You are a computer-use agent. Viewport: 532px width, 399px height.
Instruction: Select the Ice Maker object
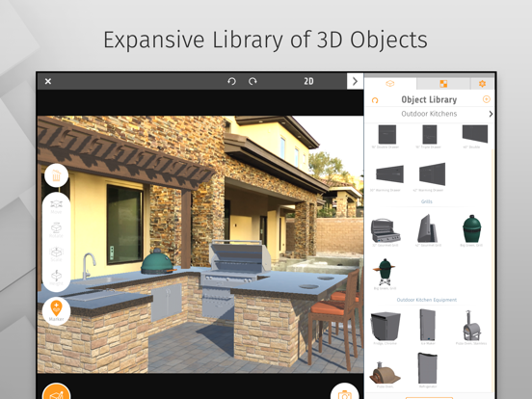pyautogui.click(x=428, y=327)
